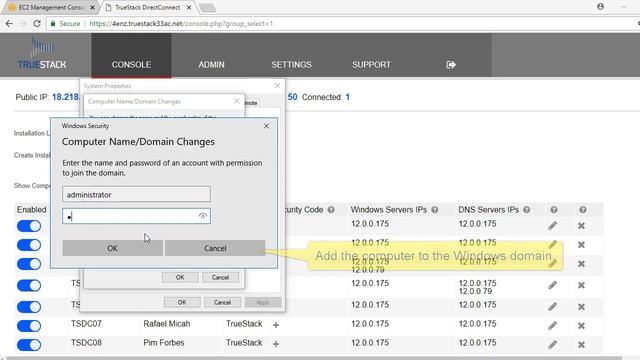Click help icon beside DNS Servers IPs
This screenshot has width=640, height=360.
coord(527,210)
